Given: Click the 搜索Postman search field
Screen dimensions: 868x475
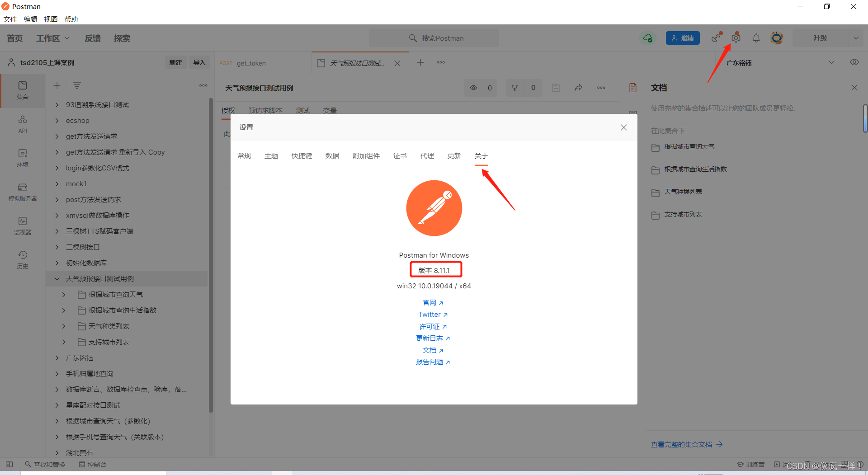Looking at the screenshot, I should [x=434, y=38].
